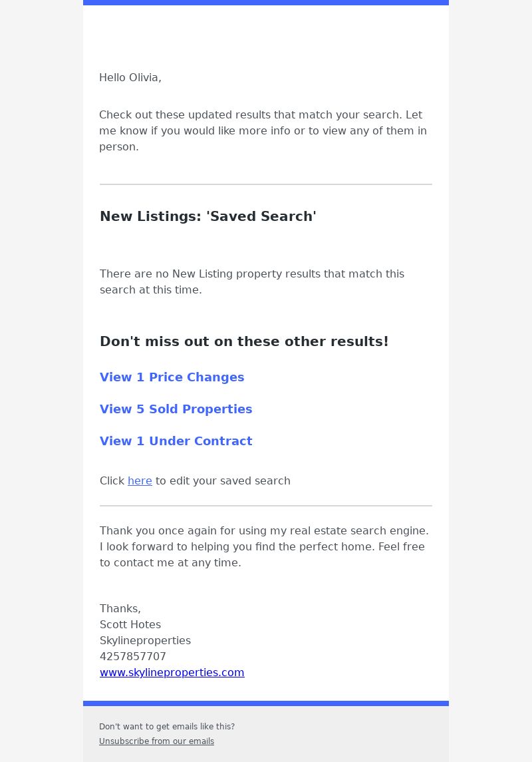Click 'here' to edit the saved search

tap(140, 481)
